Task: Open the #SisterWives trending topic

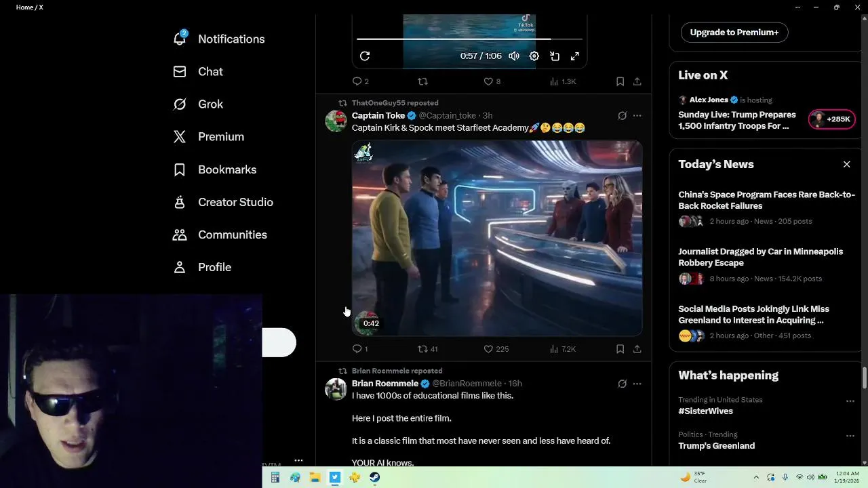Action: 705,411
